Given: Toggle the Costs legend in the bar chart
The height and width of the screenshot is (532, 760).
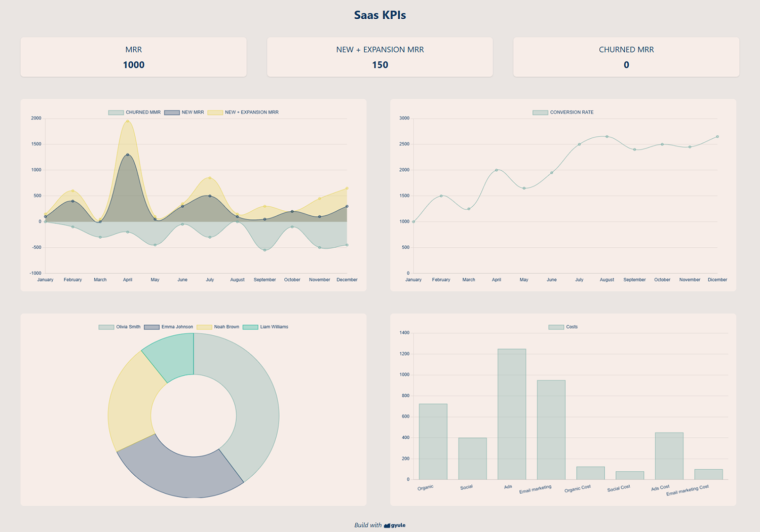Looking at the screenshot, I should 563,327.
